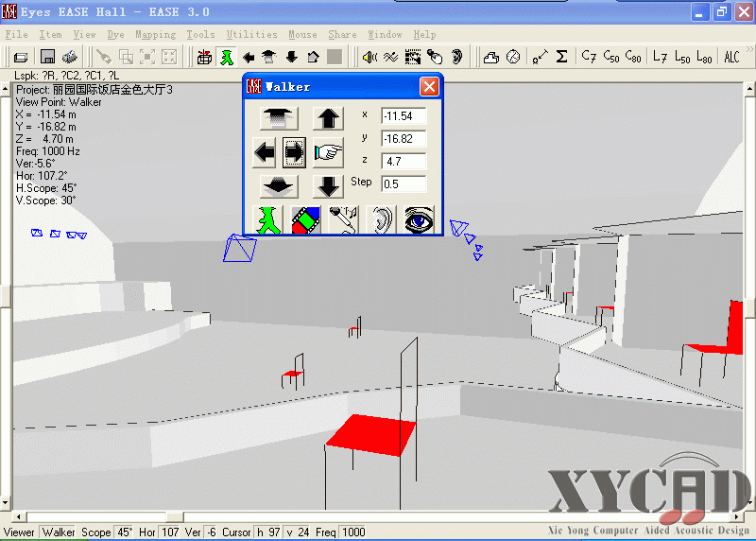Click the x coordinate field in Walker
Screen dimensions: 756x541
tap(404, 116)
